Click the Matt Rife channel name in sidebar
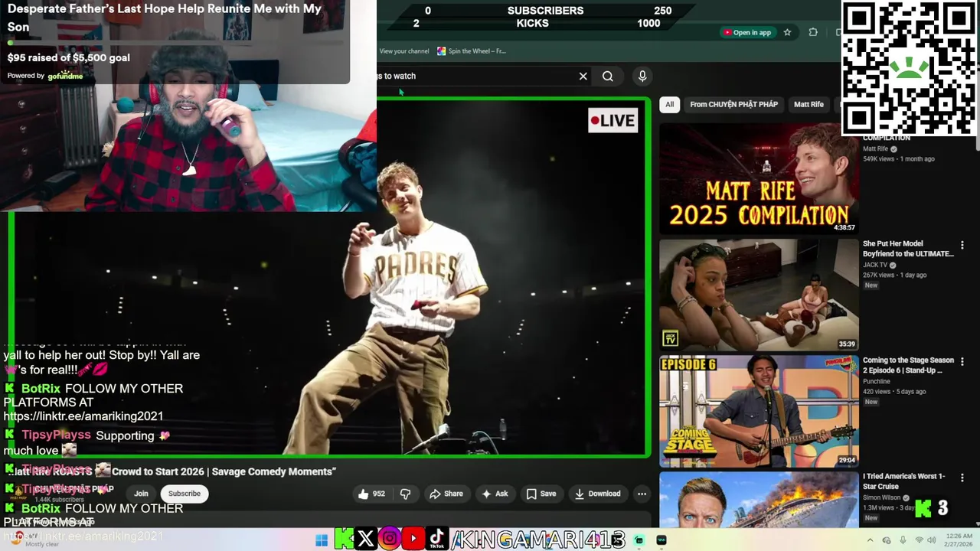Viewport: 980px width, 551px height. click(x=875, y=149)
